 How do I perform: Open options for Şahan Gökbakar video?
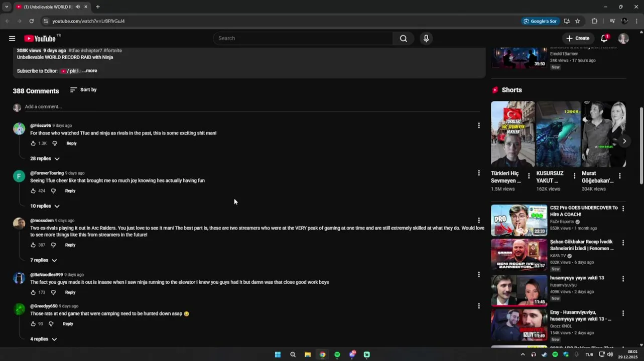(x=623, y=243)
